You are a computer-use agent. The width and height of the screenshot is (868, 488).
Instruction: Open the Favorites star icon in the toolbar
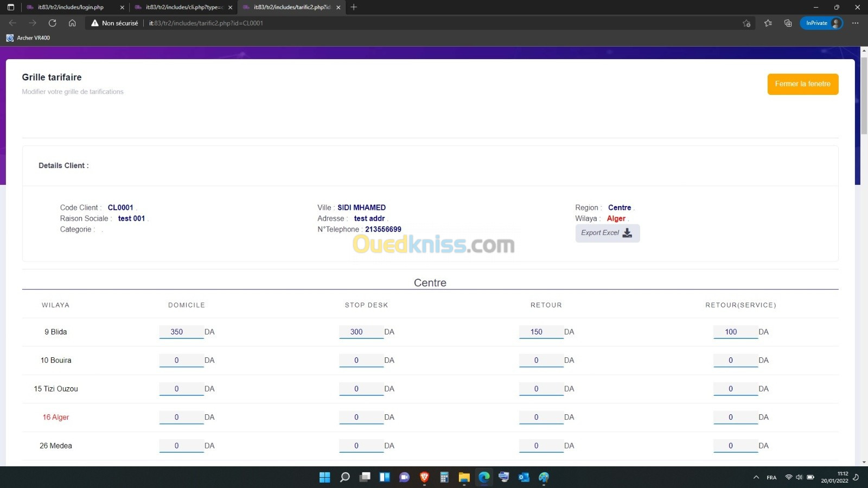[x=768, y=23]
